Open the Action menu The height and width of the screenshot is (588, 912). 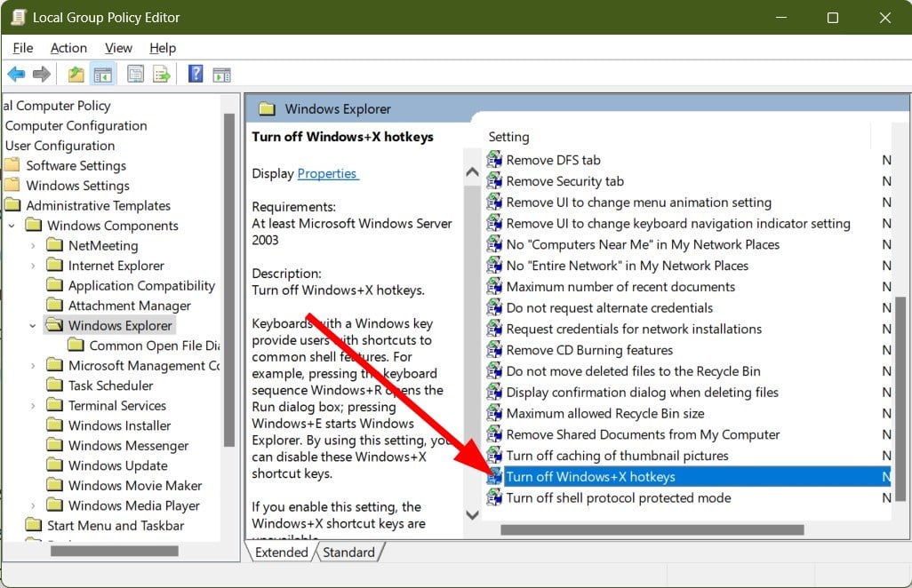68,48
